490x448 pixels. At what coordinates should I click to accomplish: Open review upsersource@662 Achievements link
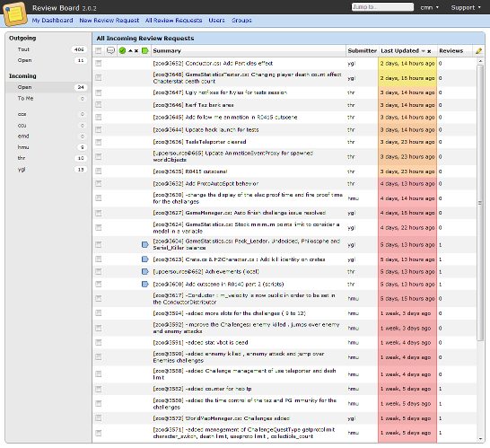click(x=206, y=271)
